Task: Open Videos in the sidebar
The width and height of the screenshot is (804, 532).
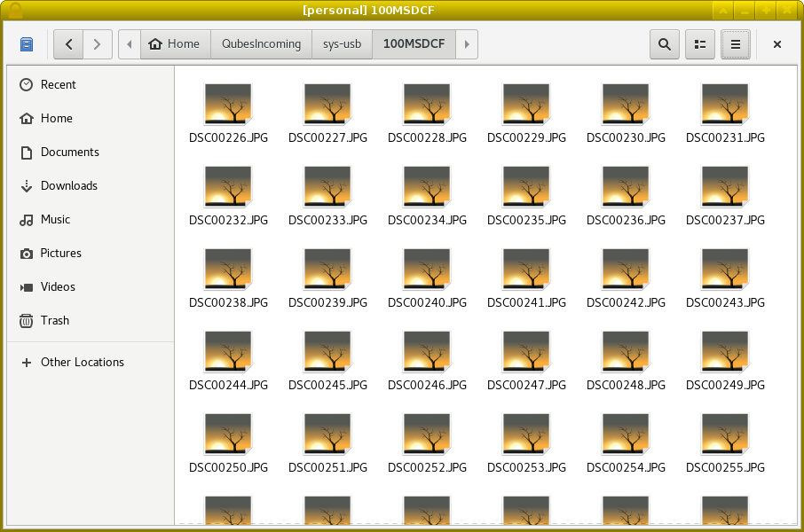Action: [x=91, y=287]
